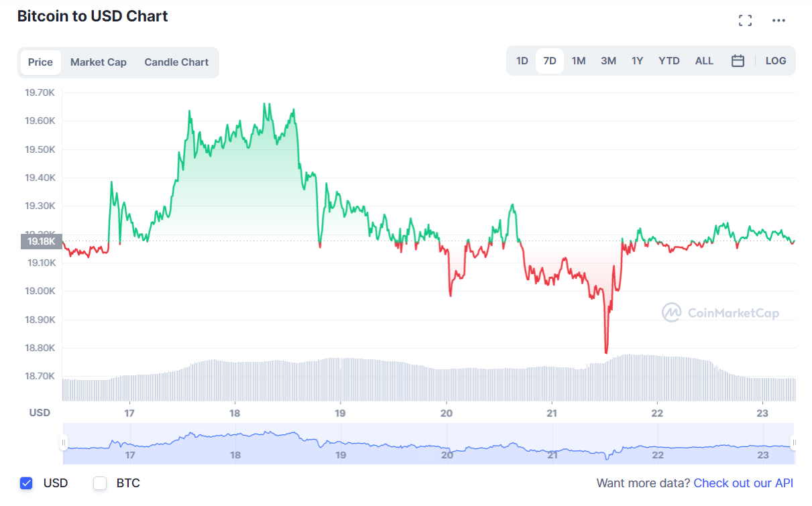Disable the USD price display checkbox
The width and height of the screenshot is (812, 506).
point(25,483)
